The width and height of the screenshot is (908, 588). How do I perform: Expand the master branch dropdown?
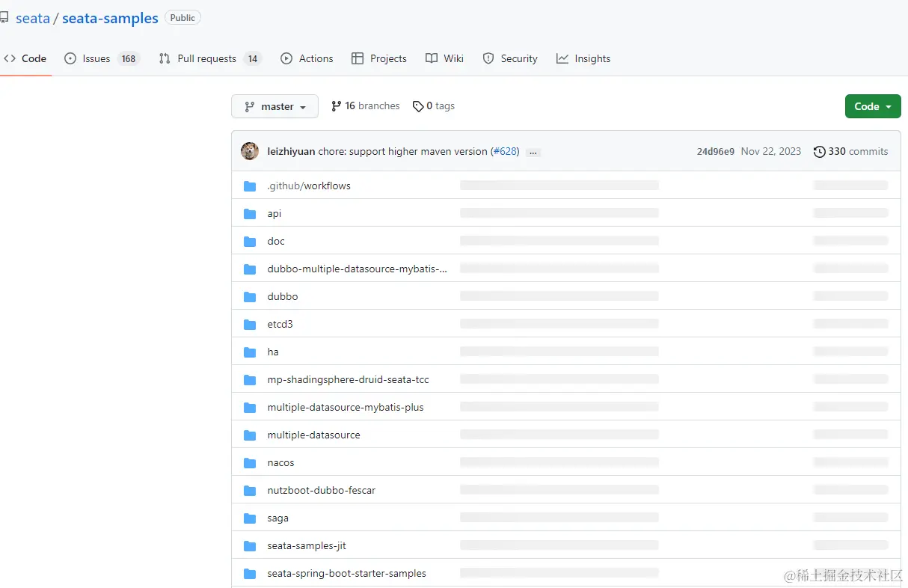tap(274, 106)
